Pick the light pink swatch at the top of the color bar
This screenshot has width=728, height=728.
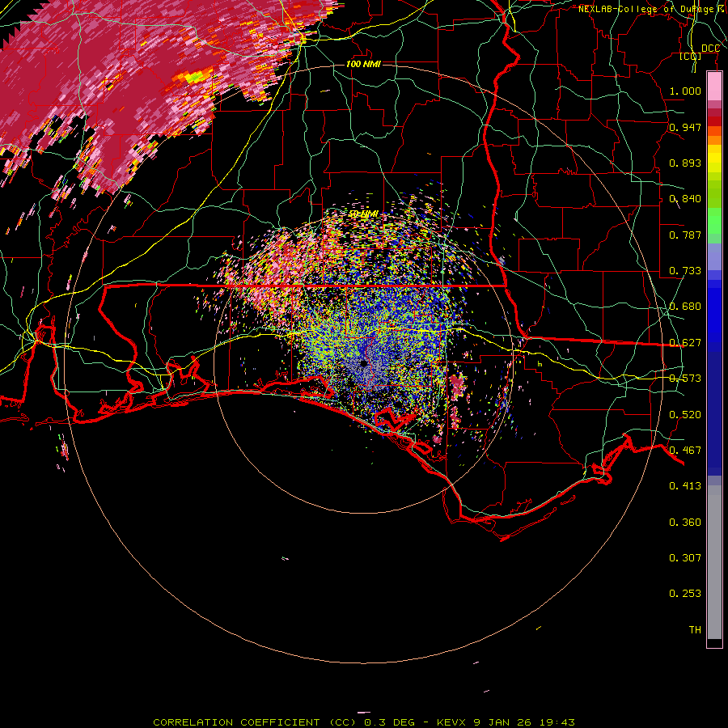(x=714, y=86)
